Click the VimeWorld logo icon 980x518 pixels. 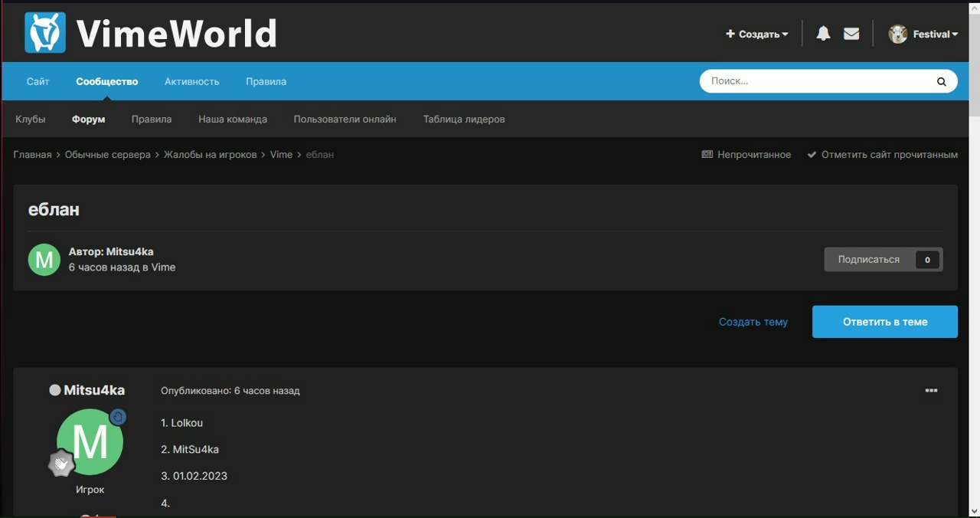tap(45, 33)
